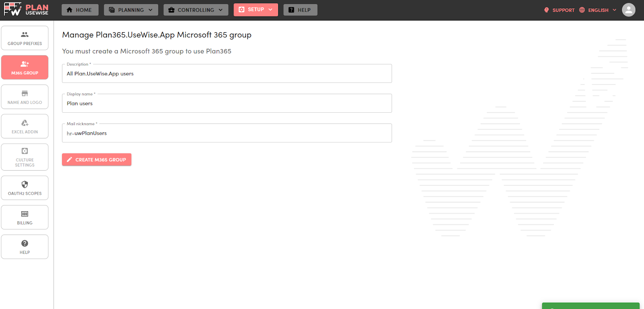Click the sidebar Help question icon

pyautogui.click(x=25, y=243)
